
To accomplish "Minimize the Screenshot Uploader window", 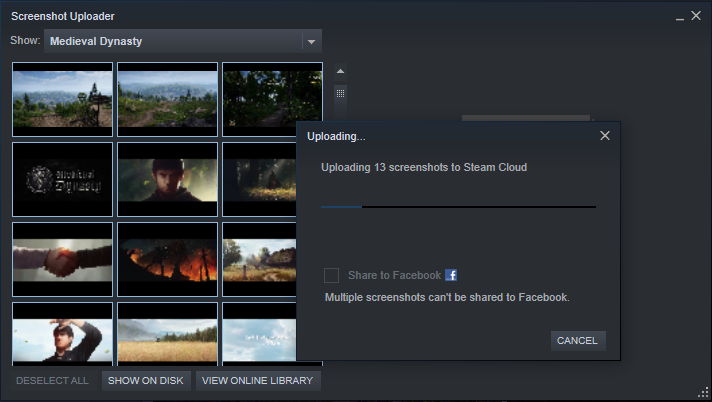I will 680,17.
